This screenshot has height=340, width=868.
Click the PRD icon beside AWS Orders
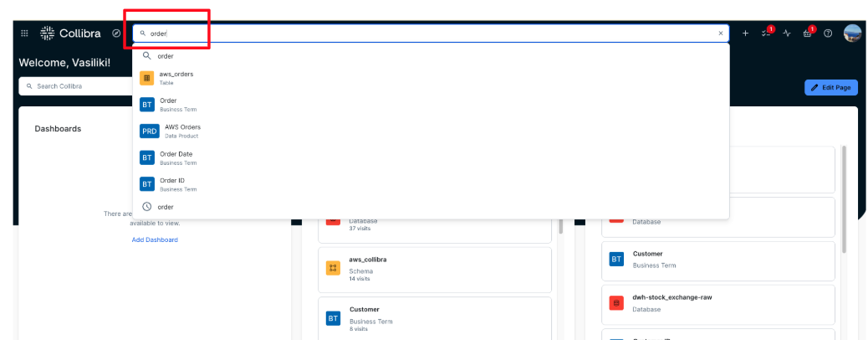(150, 131)
